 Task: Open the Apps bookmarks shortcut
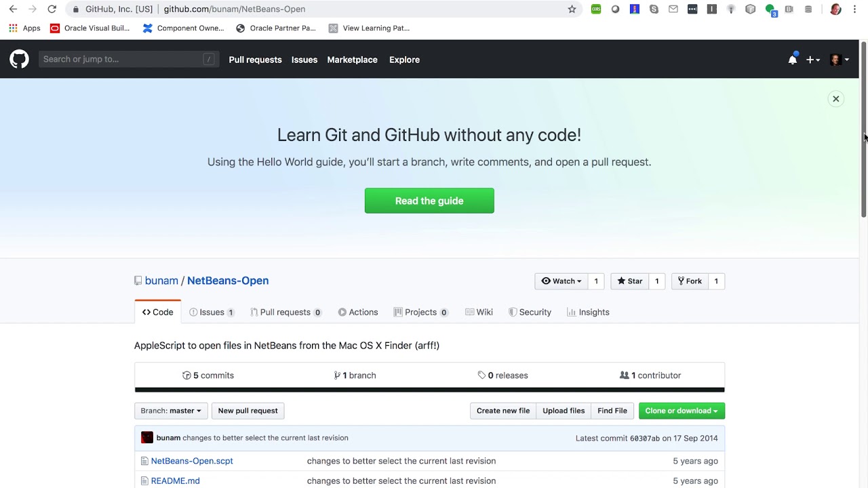click(x=24, y=28)
